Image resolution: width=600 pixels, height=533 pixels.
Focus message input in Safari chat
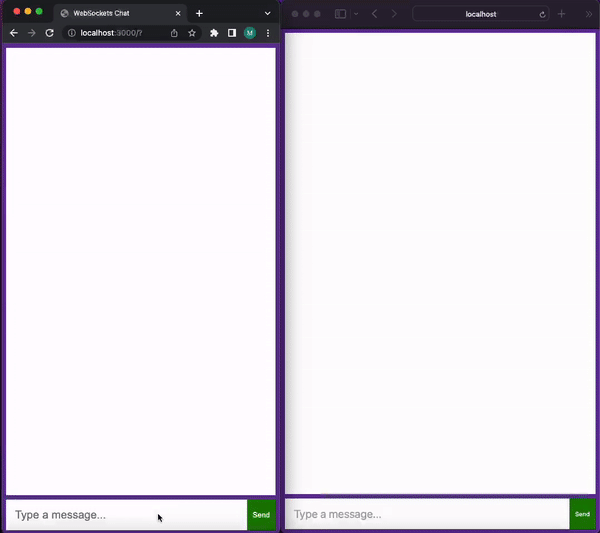[427, 514]
